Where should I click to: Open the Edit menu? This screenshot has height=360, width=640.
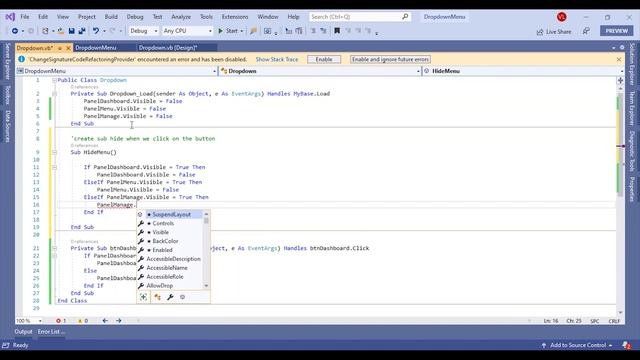(43, 17)
